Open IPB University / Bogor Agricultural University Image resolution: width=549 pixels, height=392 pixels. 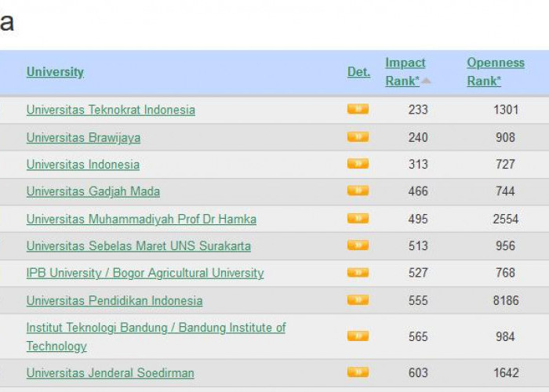click(x=145, y=273)
